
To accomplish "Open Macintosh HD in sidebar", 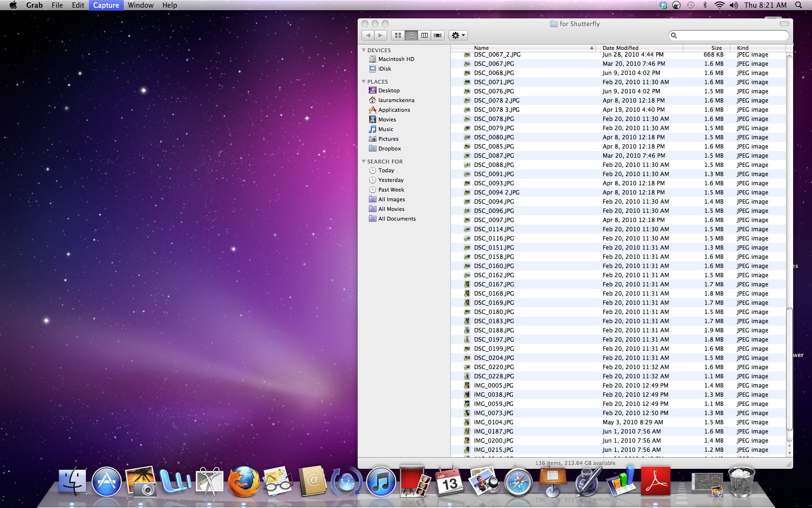I will pos(396,59).
